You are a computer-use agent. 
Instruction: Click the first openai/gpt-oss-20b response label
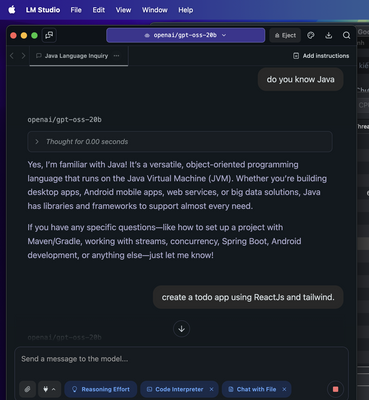64,119
